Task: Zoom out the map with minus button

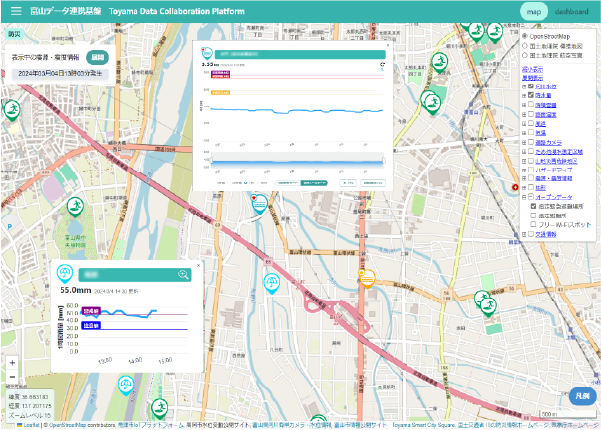Action: tap(12, 377)
